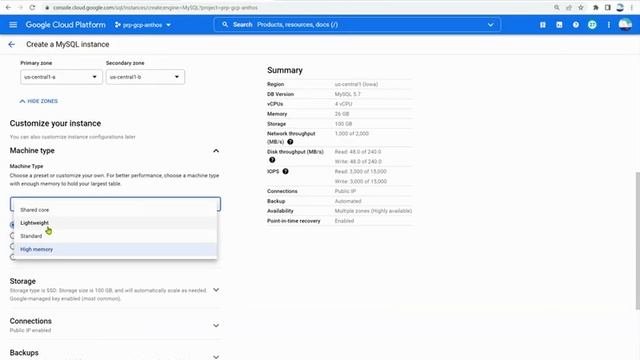
Task: Collapse the Machine type section
Action: (x=216, y=151)
